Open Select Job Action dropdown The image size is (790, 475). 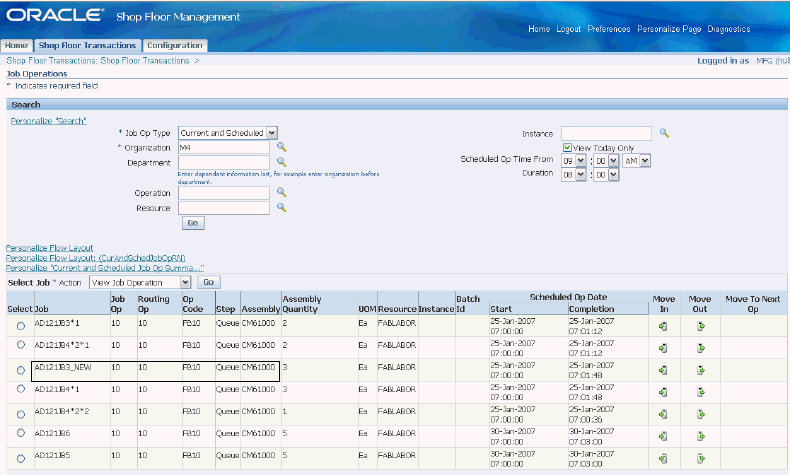[140, 283]
